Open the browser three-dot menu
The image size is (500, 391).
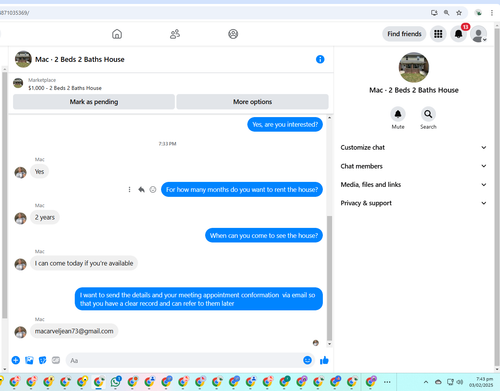click(x=492, y=13)
